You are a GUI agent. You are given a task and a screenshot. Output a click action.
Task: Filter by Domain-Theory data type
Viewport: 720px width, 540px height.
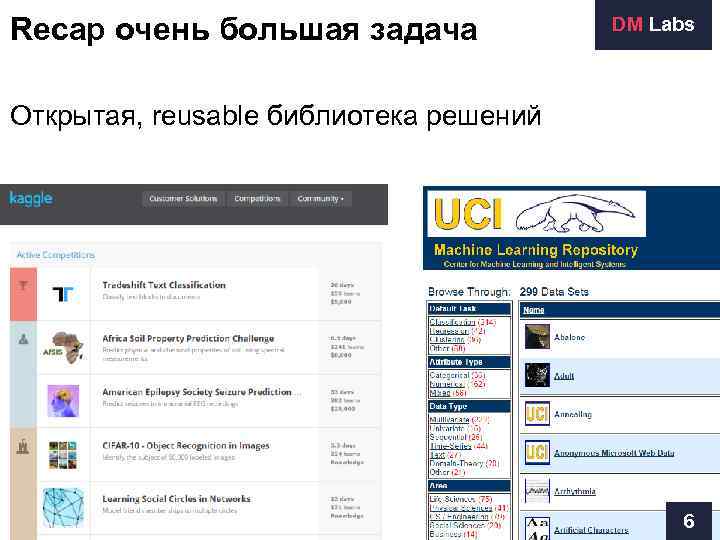point(456,463)
